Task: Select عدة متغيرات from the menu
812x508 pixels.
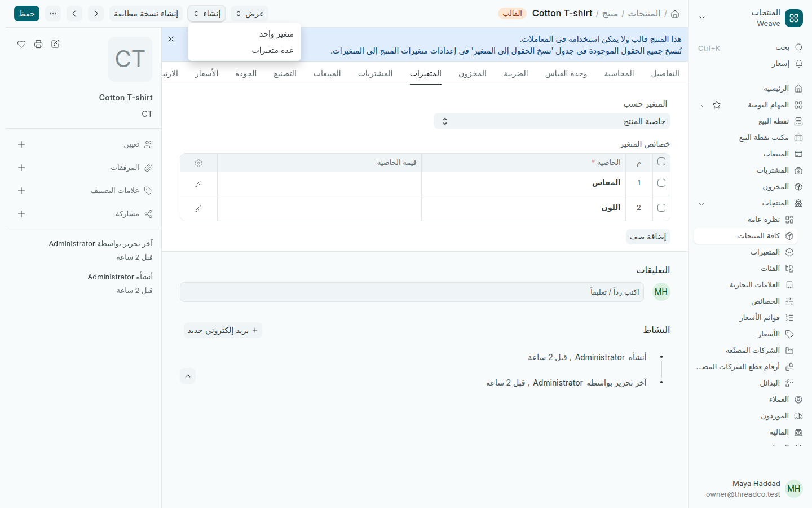Action: [x=245, y=50]
